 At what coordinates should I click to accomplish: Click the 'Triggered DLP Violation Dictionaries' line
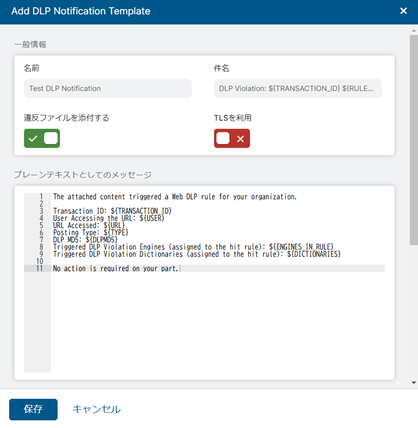(197, 254)
